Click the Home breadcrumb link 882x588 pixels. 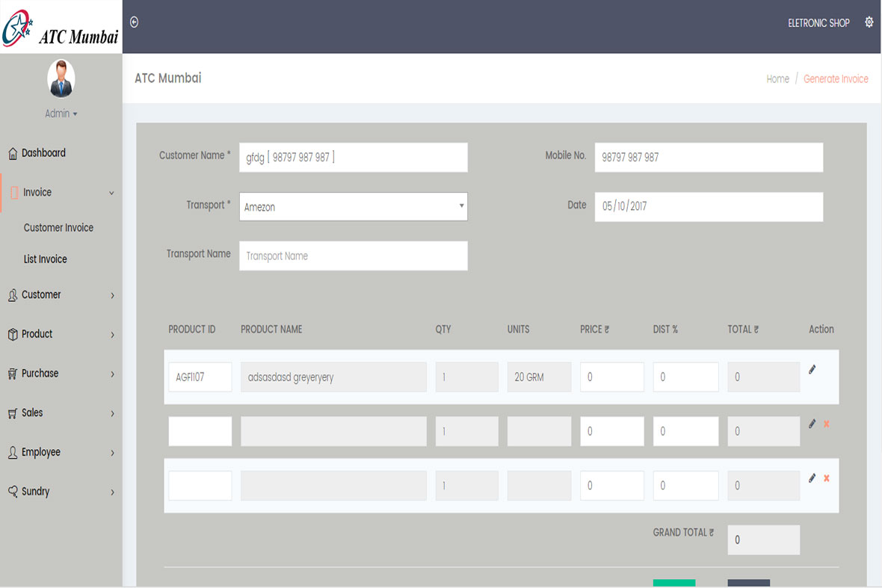pyautogui.click(x=777, y=78)
